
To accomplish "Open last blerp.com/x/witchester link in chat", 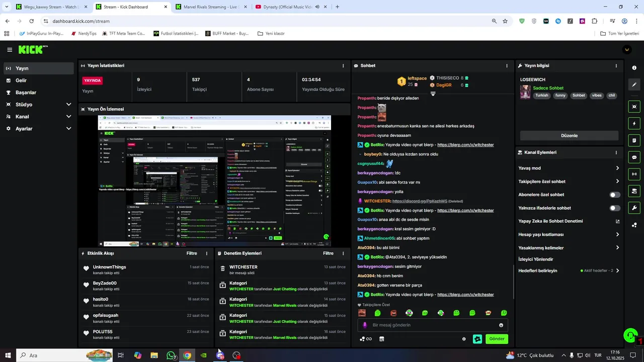I will [465, 295].
